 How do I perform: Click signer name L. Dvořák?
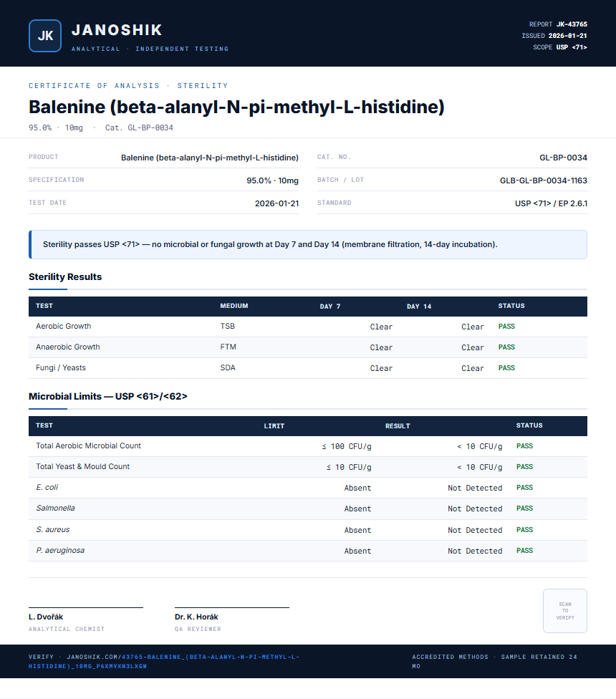[x=46, y=617]
